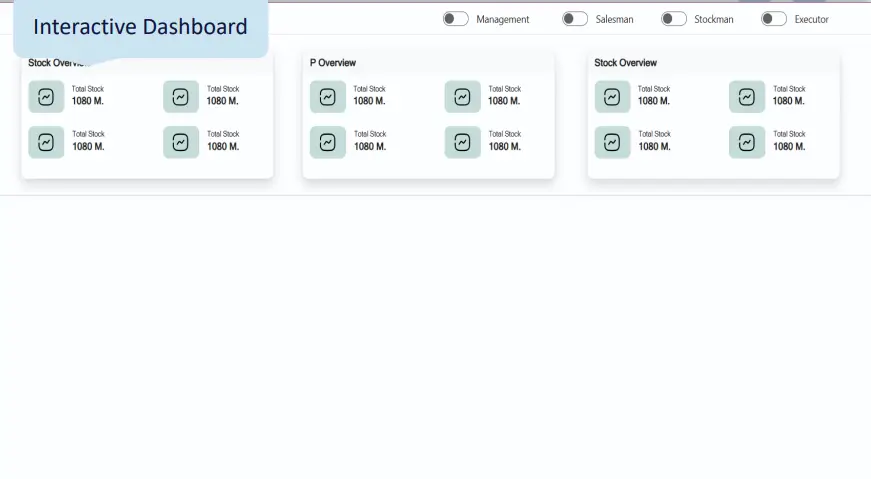This screenshot has height=479, width=871.
Task: Click bottom-right chart icon in rightmost Stock Overview card
Action: 746,142
